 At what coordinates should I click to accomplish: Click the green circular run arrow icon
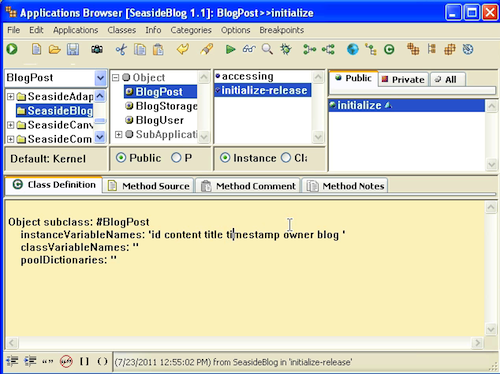point(12,49)
